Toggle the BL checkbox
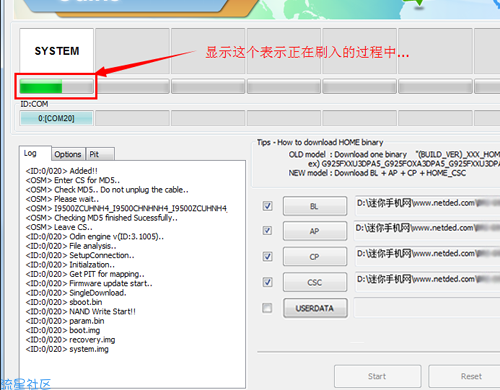500x390 pixels. tap(267, 206)
